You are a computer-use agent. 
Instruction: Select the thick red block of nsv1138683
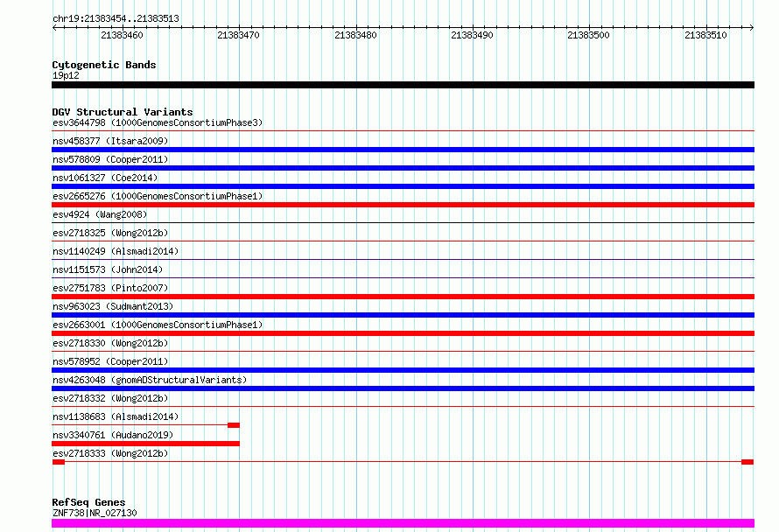tap(234, 425)
